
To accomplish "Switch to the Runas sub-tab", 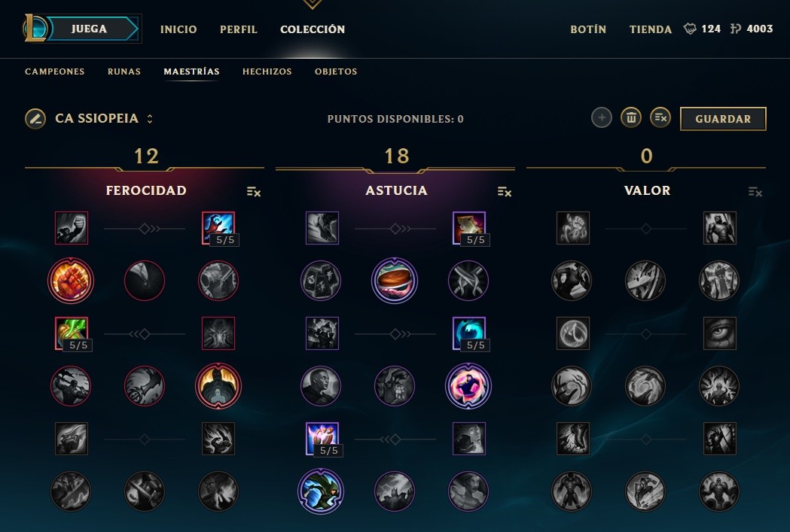I will (x=124, y=71).
